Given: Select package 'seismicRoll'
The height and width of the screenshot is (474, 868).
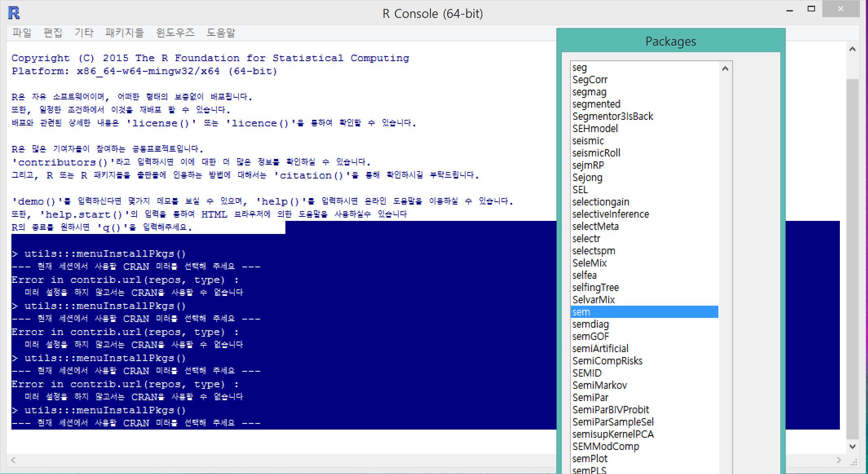Looking at the screenshot, I should pos(644,153).
